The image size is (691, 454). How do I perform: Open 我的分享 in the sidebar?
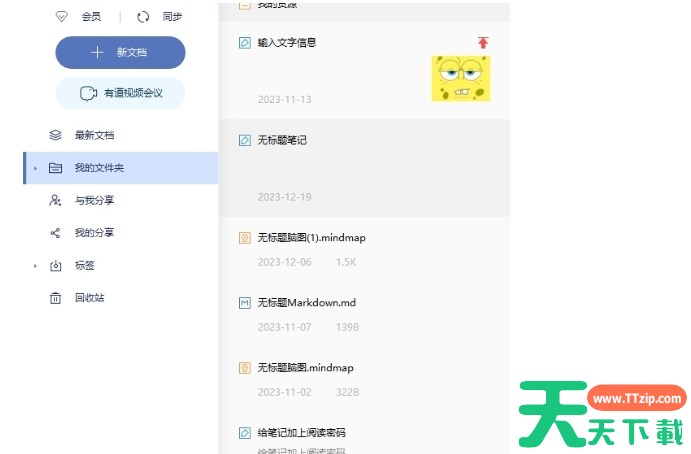point(94,233)
